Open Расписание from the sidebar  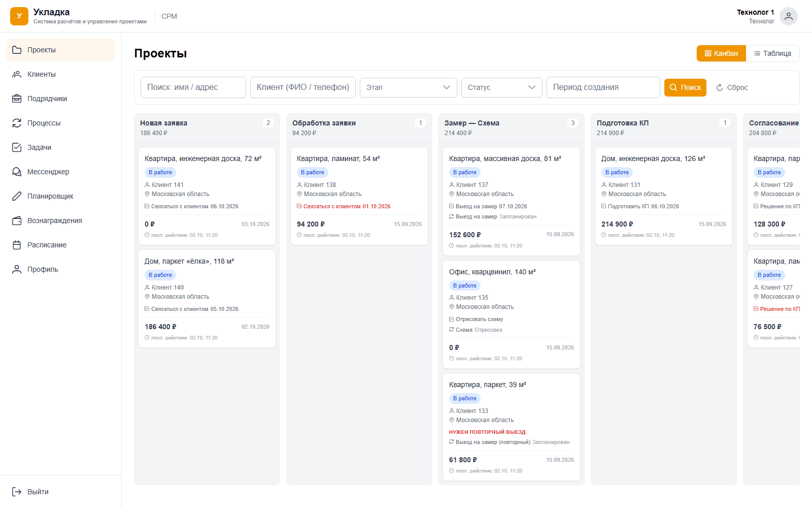tap(61, 245)
